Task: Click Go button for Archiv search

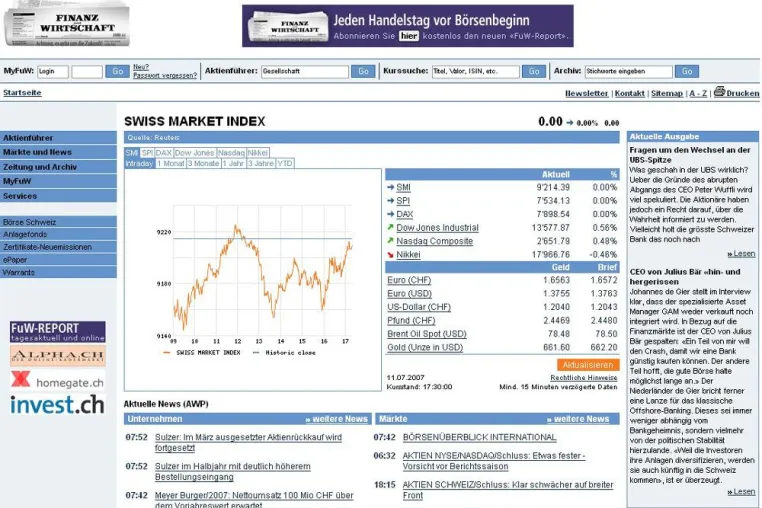Action: [x=687, y=71]
